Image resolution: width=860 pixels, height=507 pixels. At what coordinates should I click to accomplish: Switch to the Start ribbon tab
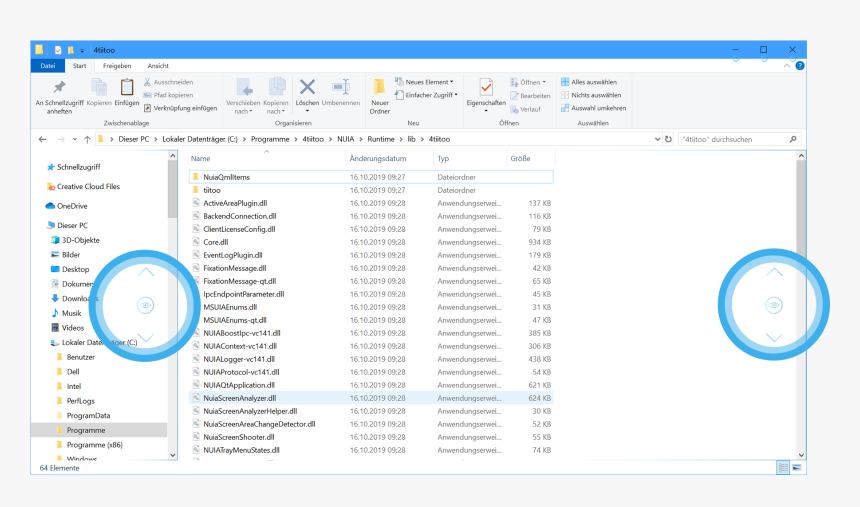coord(80,66)
